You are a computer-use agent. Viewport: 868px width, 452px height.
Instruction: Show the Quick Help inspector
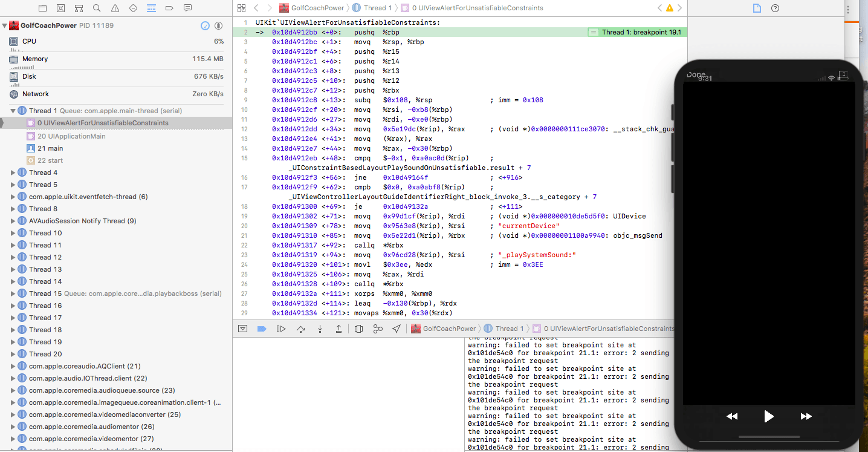click(775, 8)
